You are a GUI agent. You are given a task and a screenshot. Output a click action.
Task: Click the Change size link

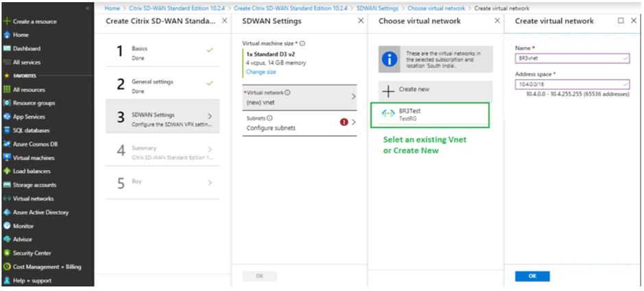[261, 72]
